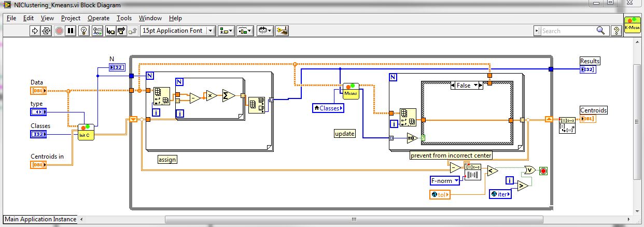Viewport: 644px width, 227px height.
Task: Click the Run arrow button
Action: point(35,31)
